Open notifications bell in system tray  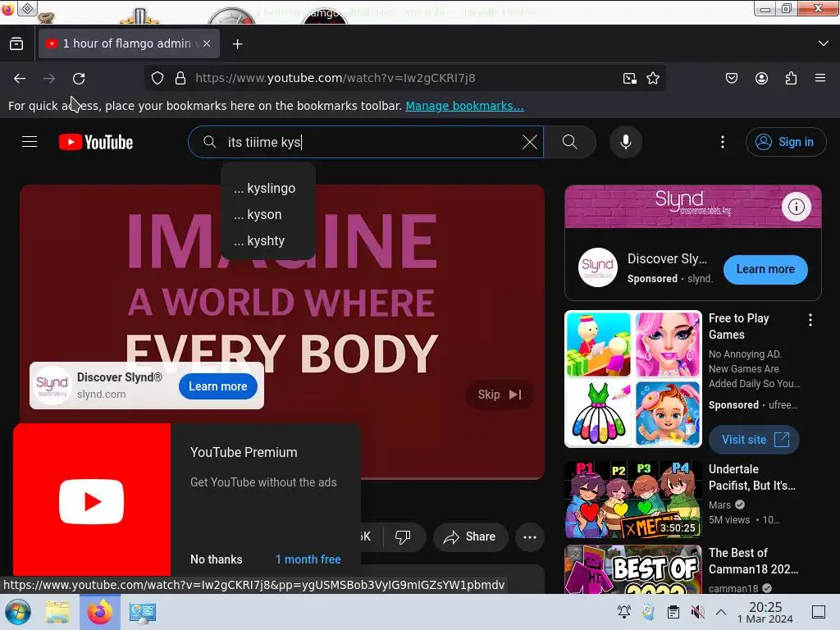pyautogui.click(x=624, y=612)
